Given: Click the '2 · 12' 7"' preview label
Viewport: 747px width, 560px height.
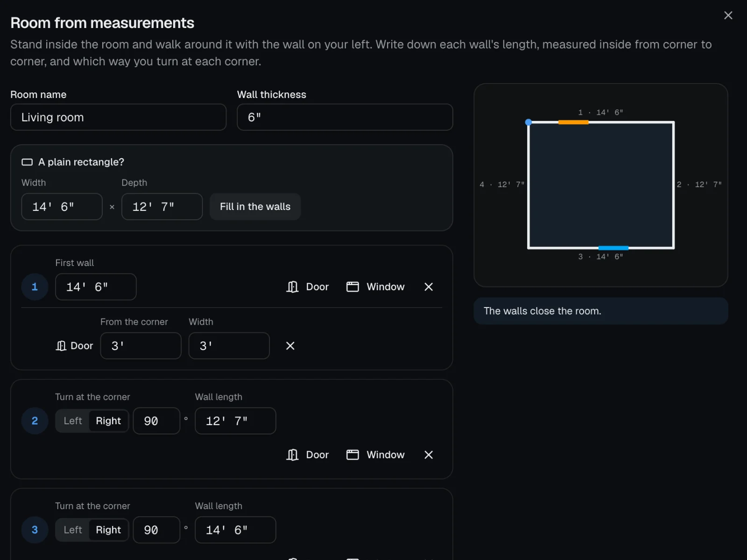Looking at the screenshot, I should (699, 185).
